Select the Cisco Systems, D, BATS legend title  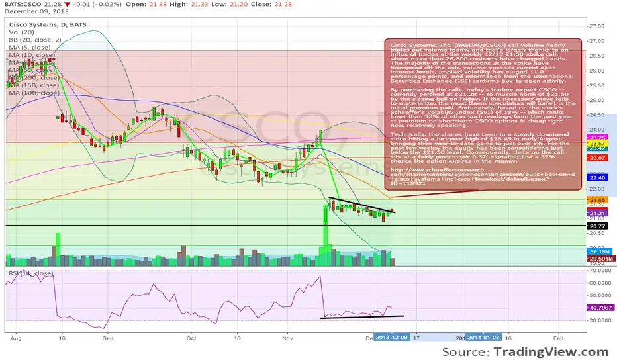48,24
